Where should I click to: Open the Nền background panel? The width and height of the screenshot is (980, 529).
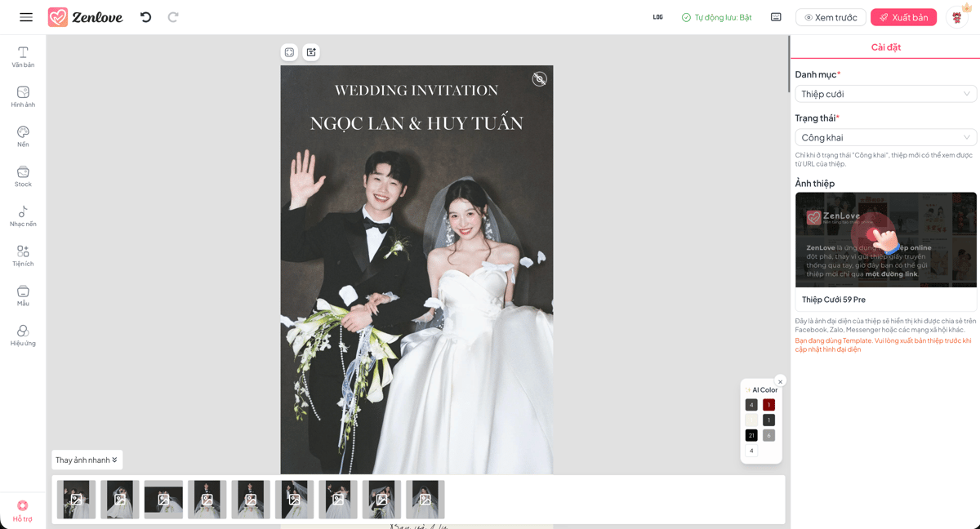pyautogui.click(x=22, y=135)
